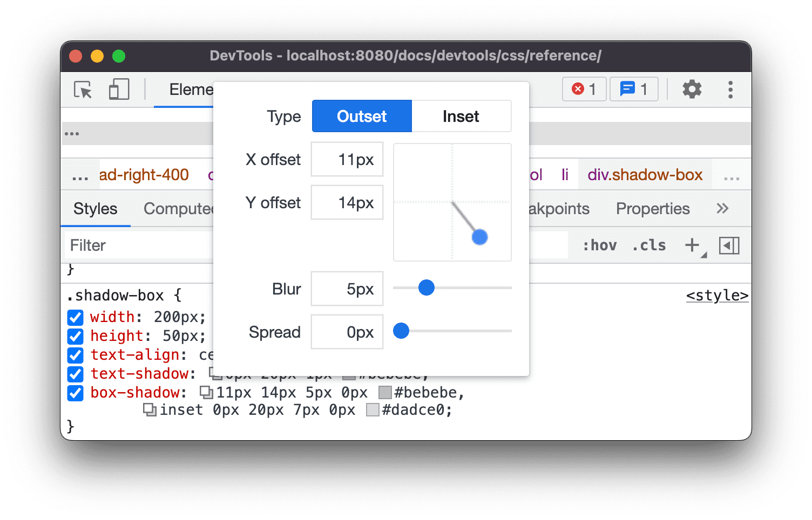Click the inset shadow editor icon

click(150, 410)
